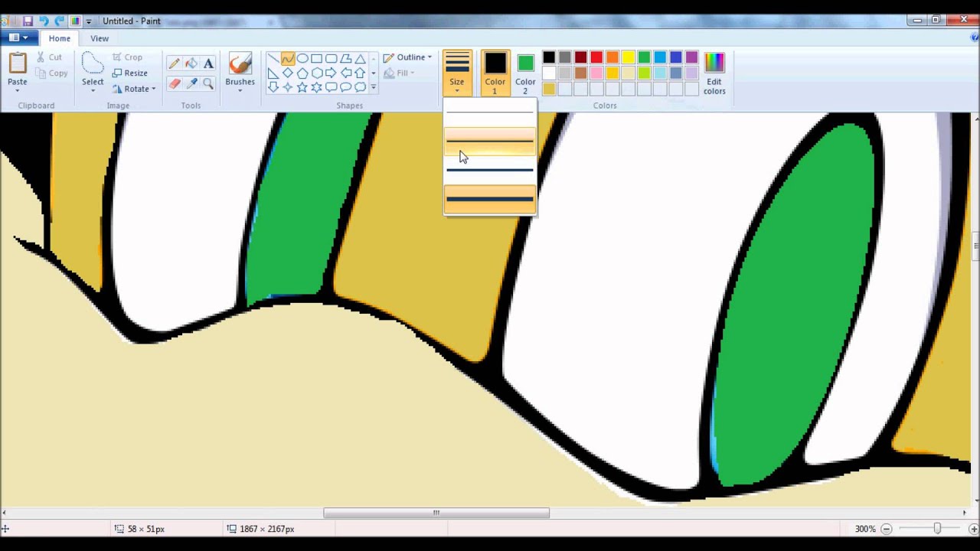Click the horizontal scrollbar thumb

[436, 513]
